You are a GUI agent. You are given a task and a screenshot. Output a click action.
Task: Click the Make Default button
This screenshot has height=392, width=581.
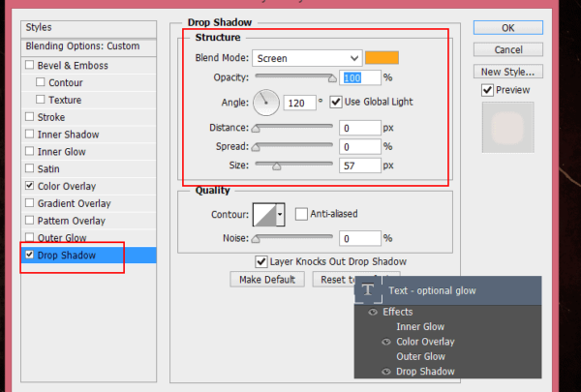tap(267, 280)
